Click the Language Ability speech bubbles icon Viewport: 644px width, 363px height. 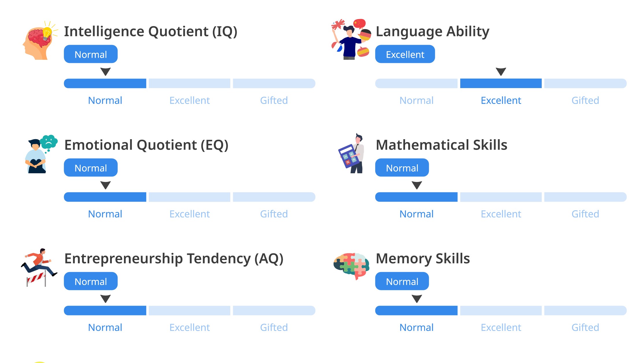[351, 40]
